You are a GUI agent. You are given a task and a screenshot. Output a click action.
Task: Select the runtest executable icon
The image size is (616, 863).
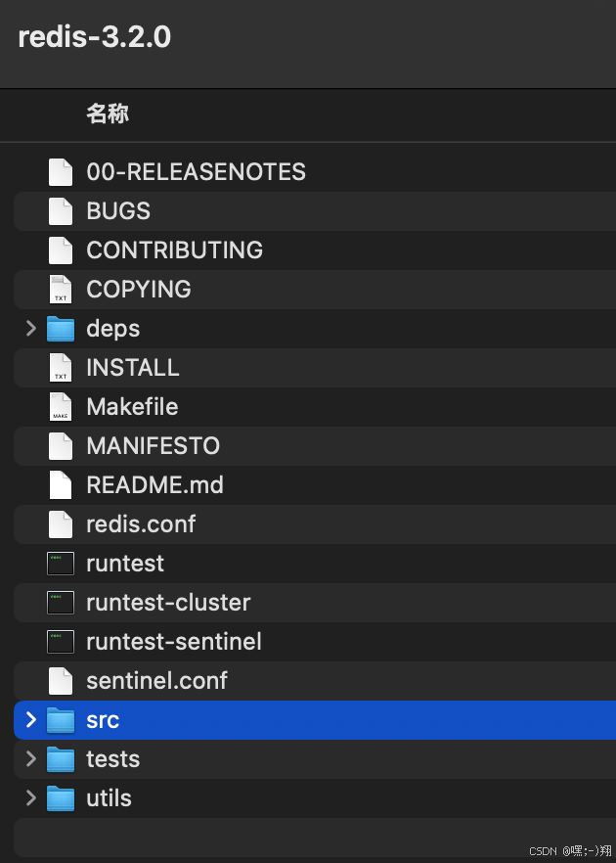60,563
